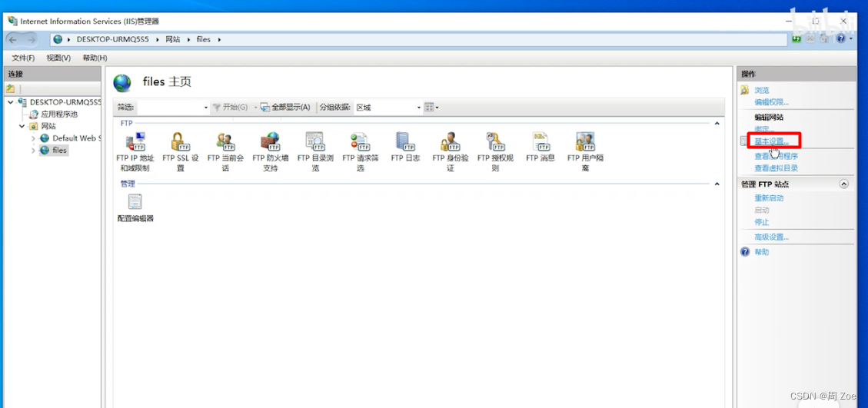Click the 浏览 folder icon in 操作 pane
Viewport: 868px width, 408px height.
(745, 90)
